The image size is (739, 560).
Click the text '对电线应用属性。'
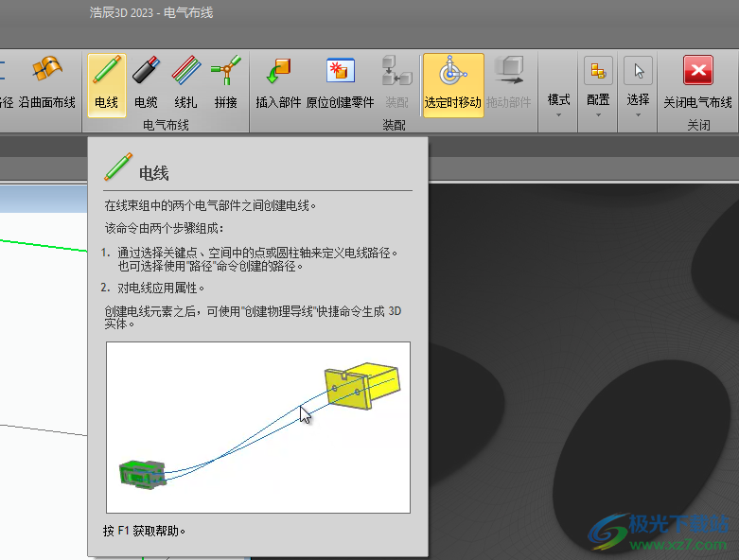[x=161, y=288]
